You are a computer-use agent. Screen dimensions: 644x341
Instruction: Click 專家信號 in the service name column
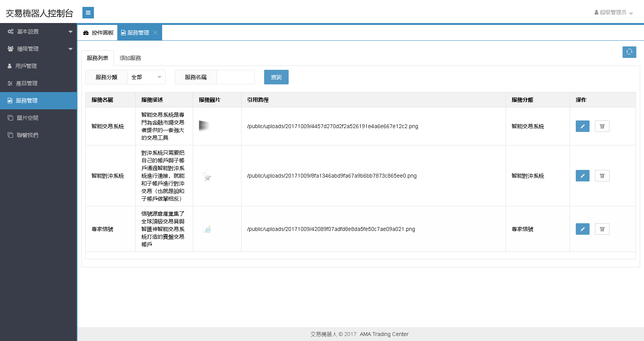(102, 229)
